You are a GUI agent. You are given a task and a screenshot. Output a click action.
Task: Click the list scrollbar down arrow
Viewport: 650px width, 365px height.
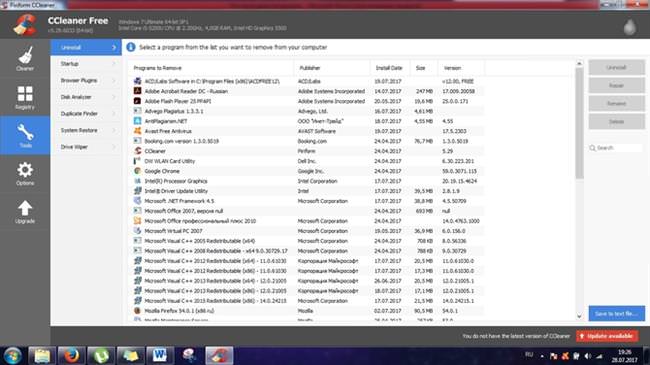[x=579, y=316]
